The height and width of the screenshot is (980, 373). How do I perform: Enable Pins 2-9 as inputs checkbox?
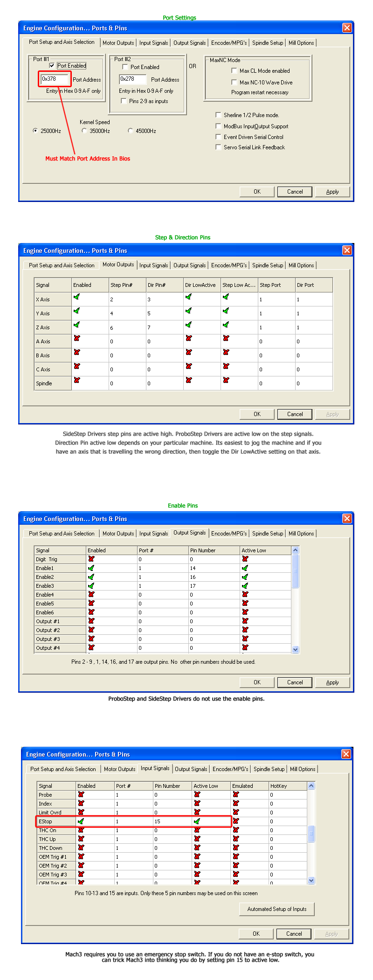tap(124, 101)
